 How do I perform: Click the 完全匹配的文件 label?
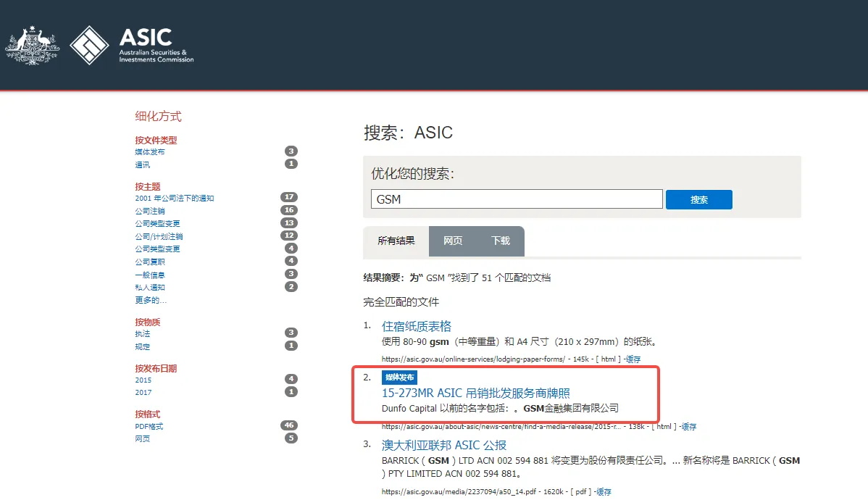(x=401, y=302)
